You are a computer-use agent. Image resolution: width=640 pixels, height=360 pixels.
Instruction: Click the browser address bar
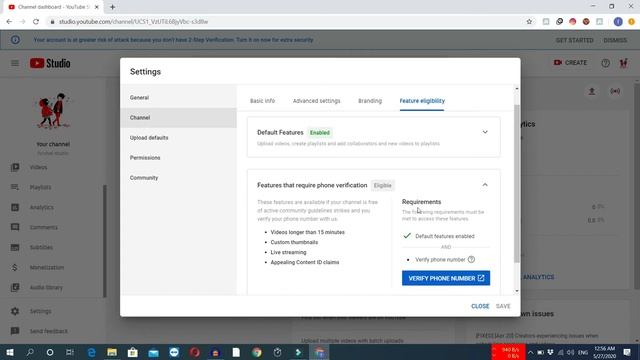coord(286,22)
